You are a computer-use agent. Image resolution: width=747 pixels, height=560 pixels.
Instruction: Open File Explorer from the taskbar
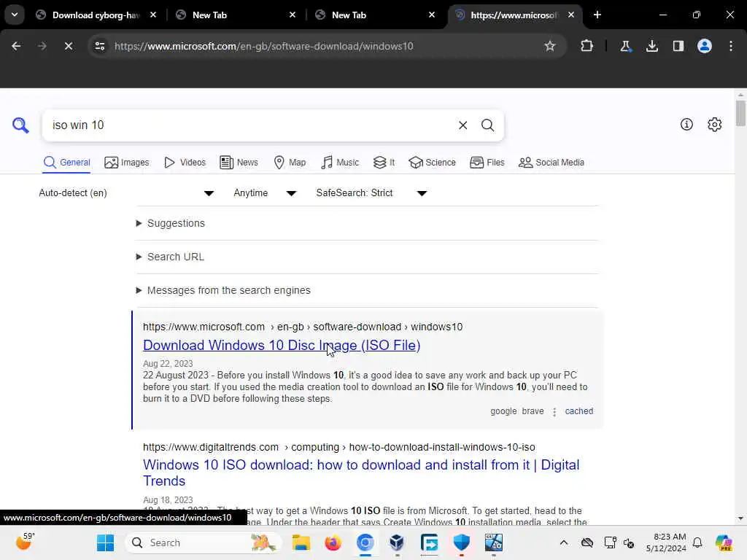point(301,542)
